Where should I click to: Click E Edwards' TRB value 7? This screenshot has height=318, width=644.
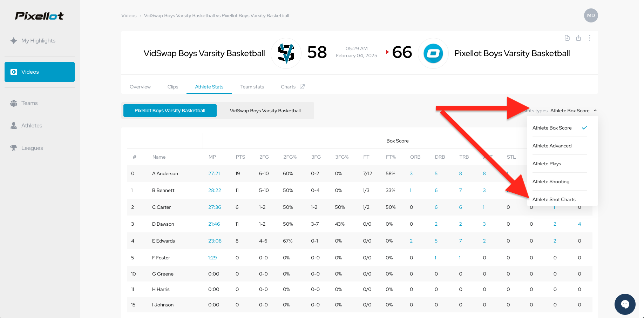[461, 241]
